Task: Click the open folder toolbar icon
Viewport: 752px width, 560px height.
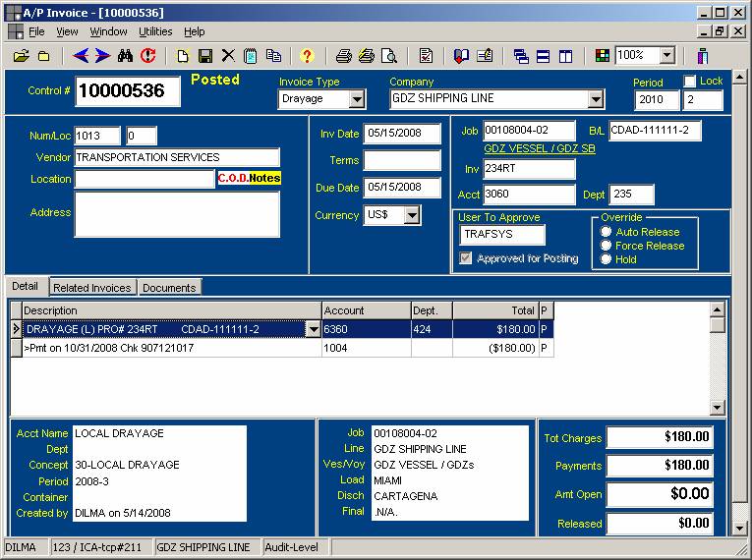Action: (x=20, y=56)
